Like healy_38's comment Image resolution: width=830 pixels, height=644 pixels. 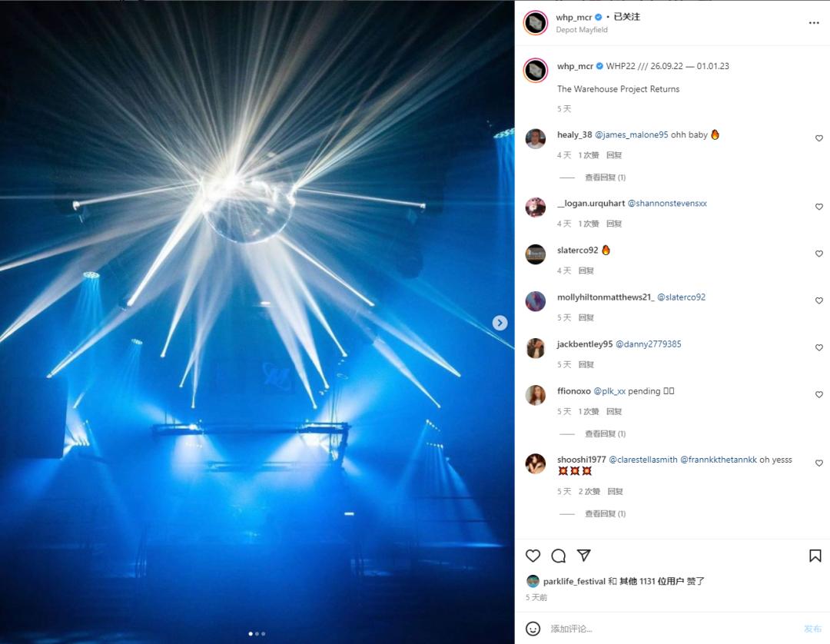819,138
